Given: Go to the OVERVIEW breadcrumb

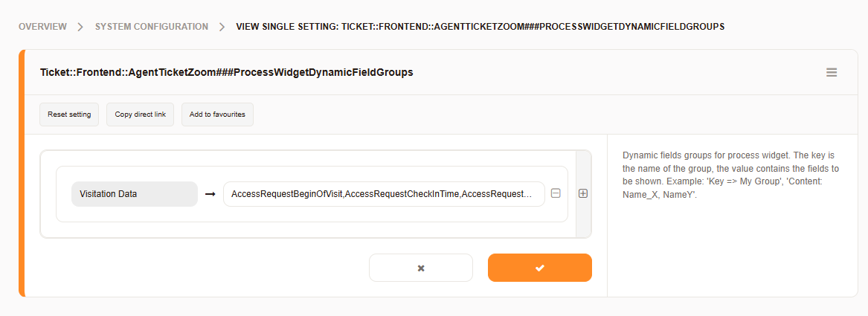Looking at the screenshot, I should (42, 27).
